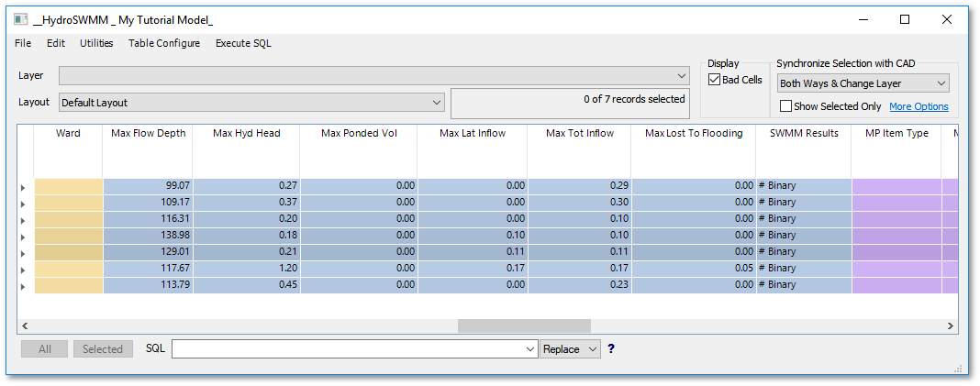Image resolution: width=980 pixels, height=386 pixels.
Task: Select the Max Lost To Flooding cell 0.05
Action: coord(694,269)
